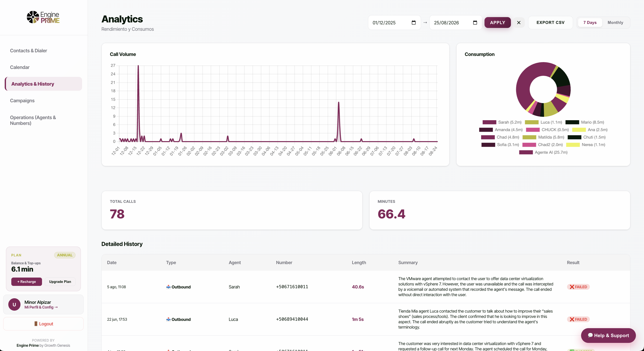The height and width of the screenshot is (351, 644).
Task: Switch to the 7 Days view
Action: pos(590,23)
